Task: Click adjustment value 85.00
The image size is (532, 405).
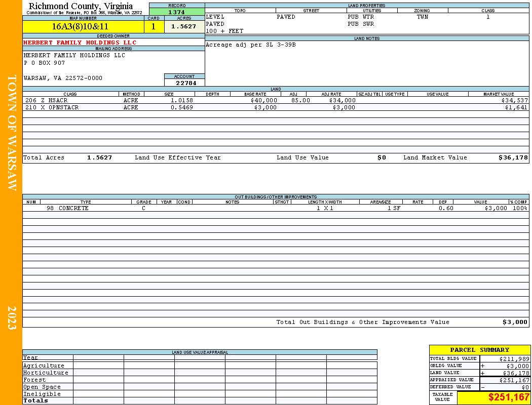Action: [300, 101]
